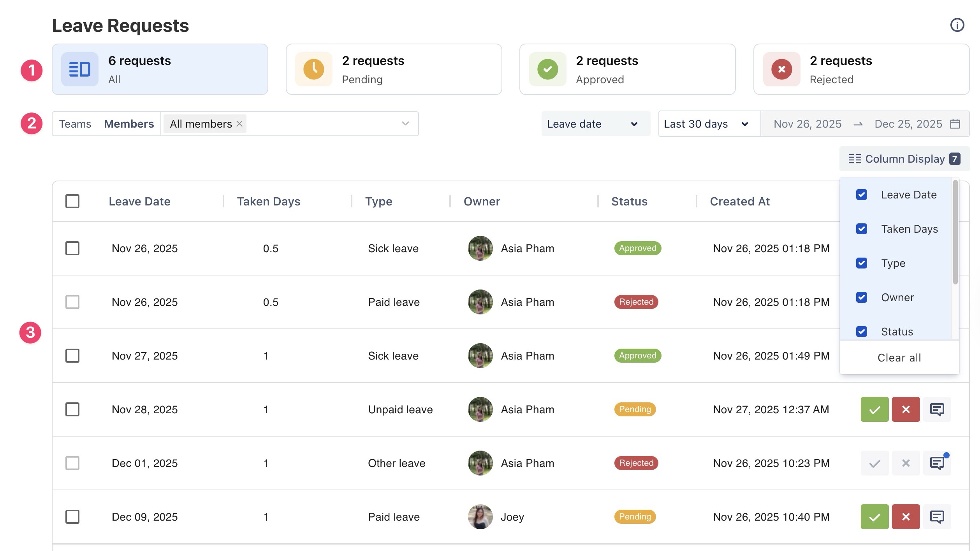
Task: Click the info icon beside Leave Requests
Action: [957, 25]
